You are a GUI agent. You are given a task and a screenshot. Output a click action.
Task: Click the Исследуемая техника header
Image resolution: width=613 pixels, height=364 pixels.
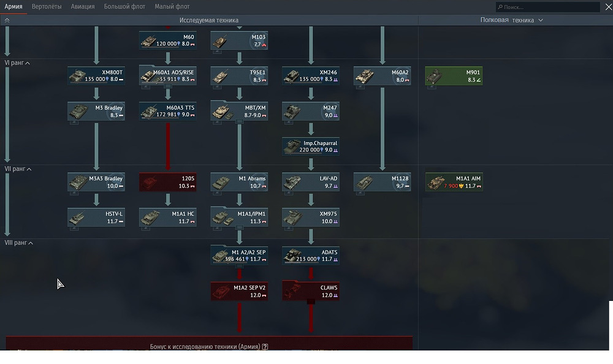pyautogui.click(x=209, y=20)
